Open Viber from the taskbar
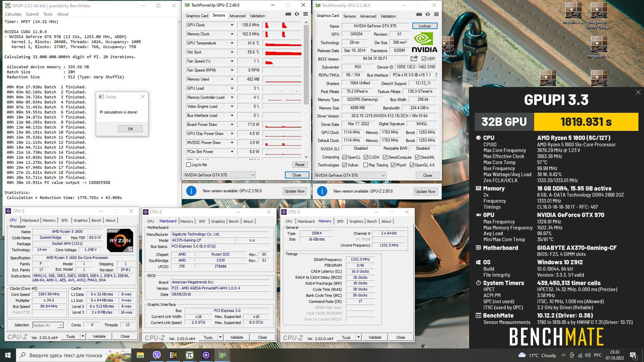Image resolution: width=644 pixels, height=362 pixels. tap(157, 355)
